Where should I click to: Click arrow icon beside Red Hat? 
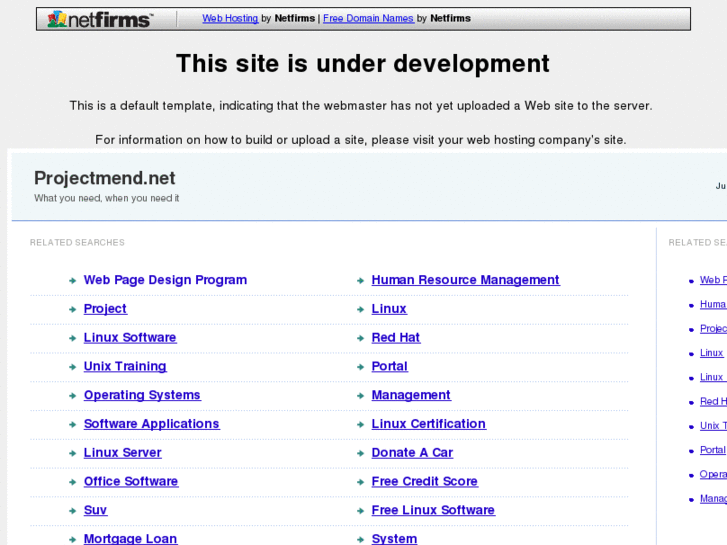360,338
